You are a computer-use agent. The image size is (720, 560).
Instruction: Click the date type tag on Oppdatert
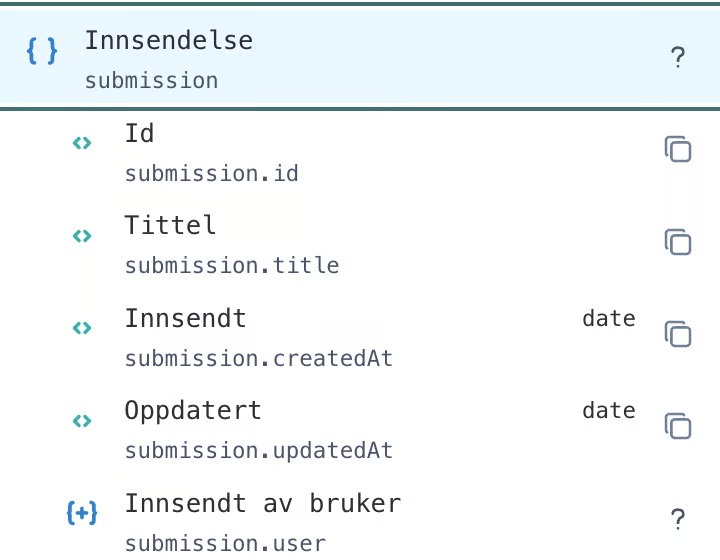609,411
